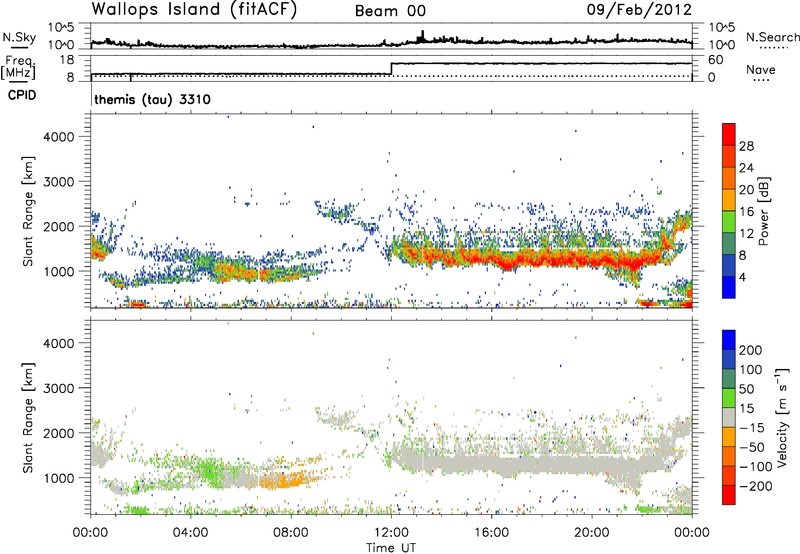Click the blue bottom of the power color bar
The height and width of the screenshot is (554, 800).
(x=729, y=287)
